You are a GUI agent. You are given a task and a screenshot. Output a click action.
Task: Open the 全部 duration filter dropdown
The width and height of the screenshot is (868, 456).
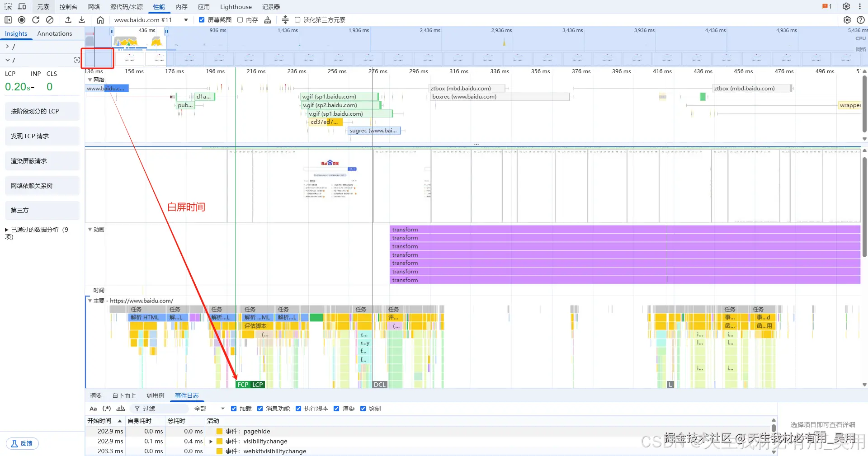209,409
